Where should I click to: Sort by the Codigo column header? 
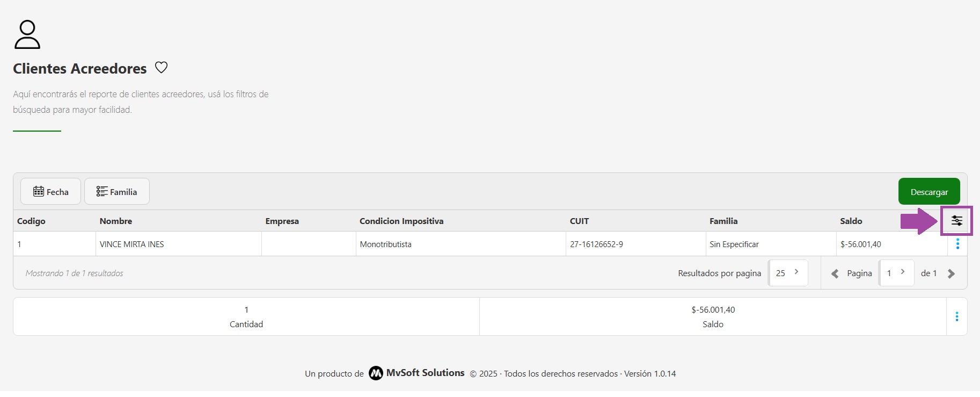(x=31, y=221)
